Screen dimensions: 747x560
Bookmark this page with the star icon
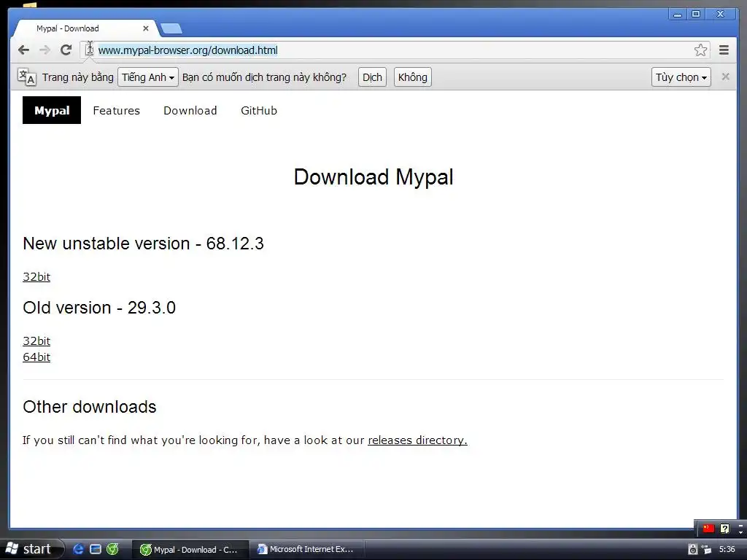point(700,50)
